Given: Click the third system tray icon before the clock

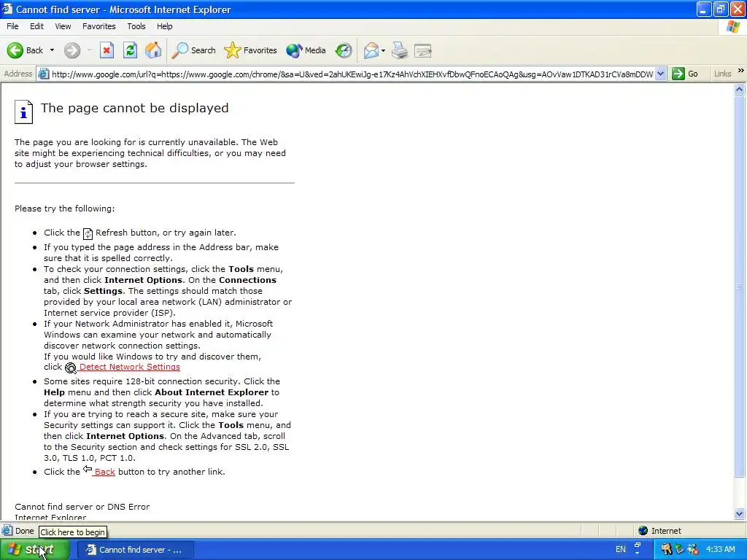Looking at the screenshot, I should 693,550.
